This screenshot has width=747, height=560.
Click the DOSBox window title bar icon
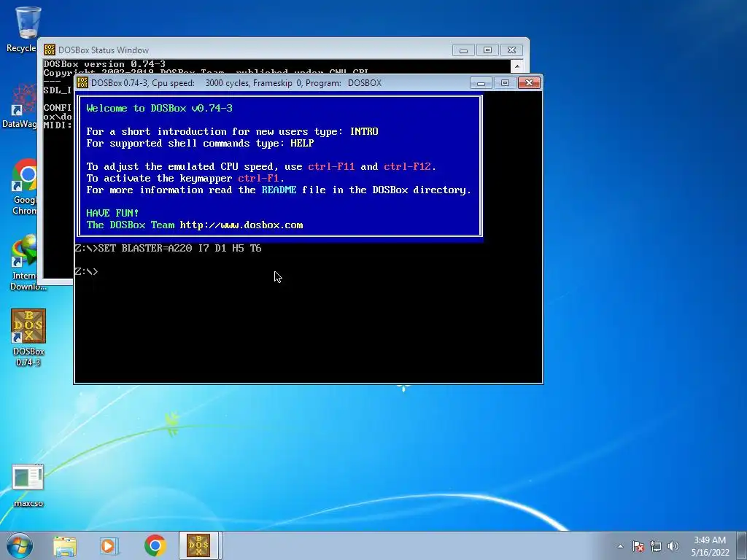[82, 83]
